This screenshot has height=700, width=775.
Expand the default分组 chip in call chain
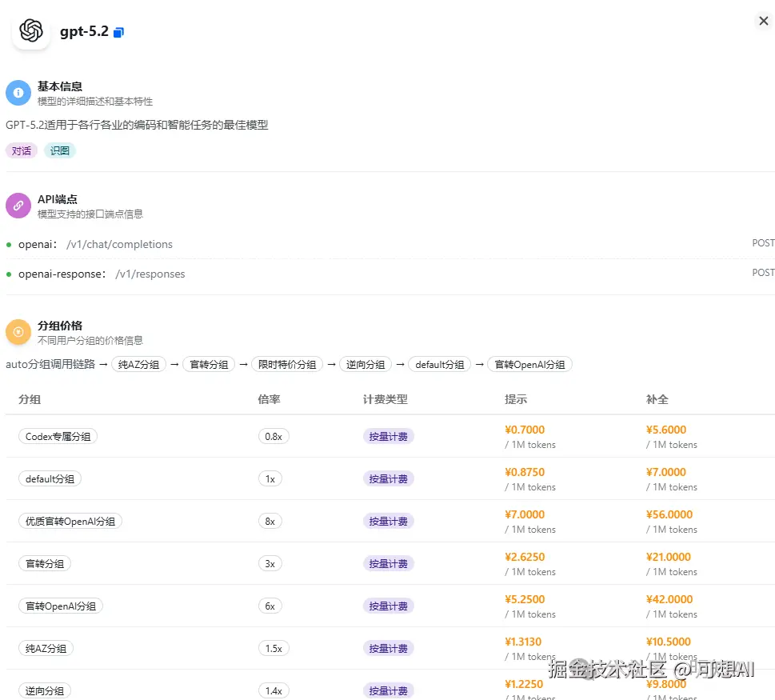click(x=439, y=364)
